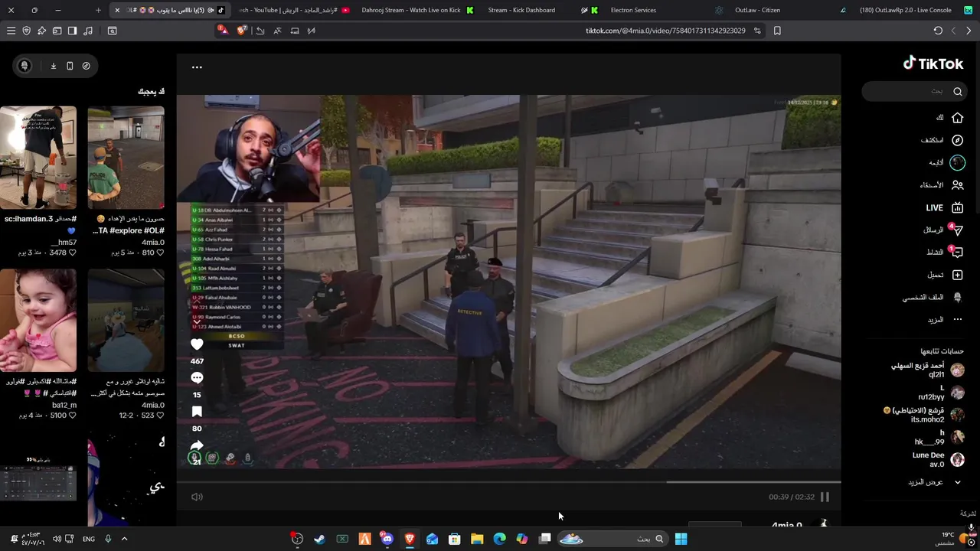Click the search magnifier icon in TikTok

pos(957,91)
